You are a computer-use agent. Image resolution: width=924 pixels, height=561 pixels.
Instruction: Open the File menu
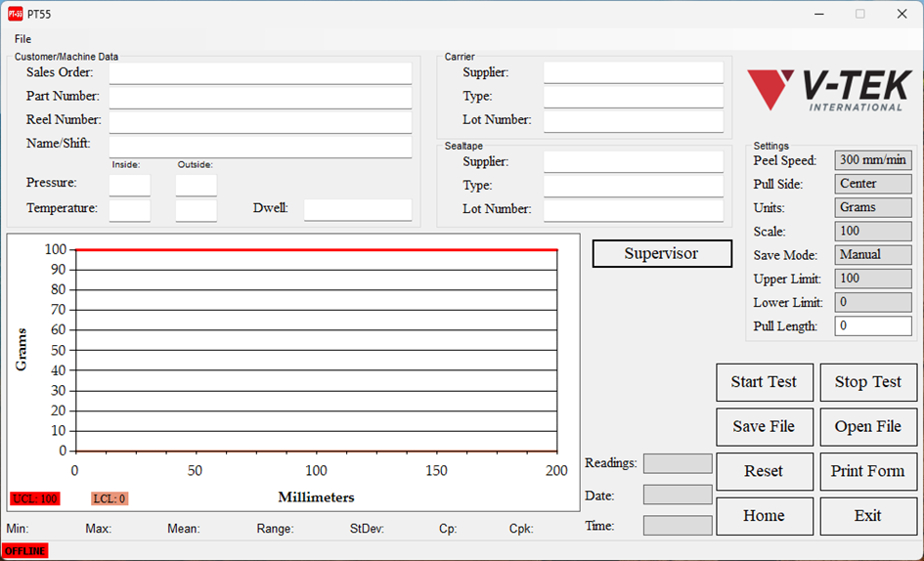click(22, 39)
